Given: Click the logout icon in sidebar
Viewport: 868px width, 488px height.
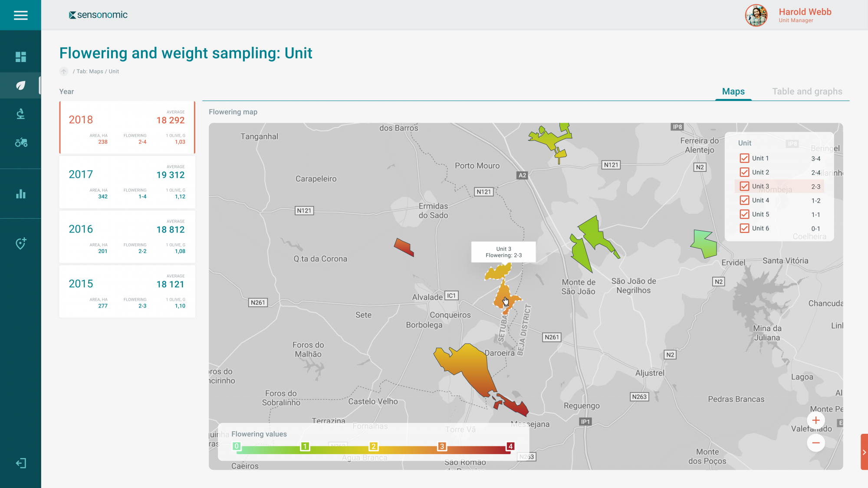Looking at the screenshot, I should click(x=20, y=463).
